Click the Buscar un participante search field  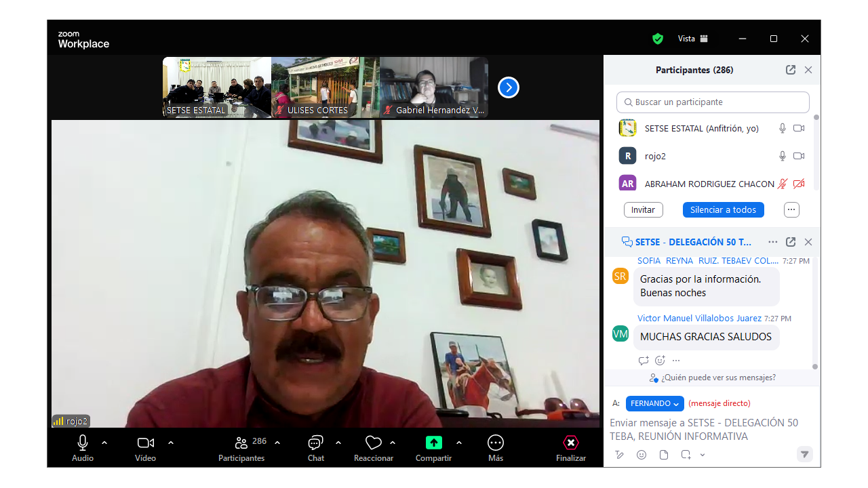coord(713,102)
